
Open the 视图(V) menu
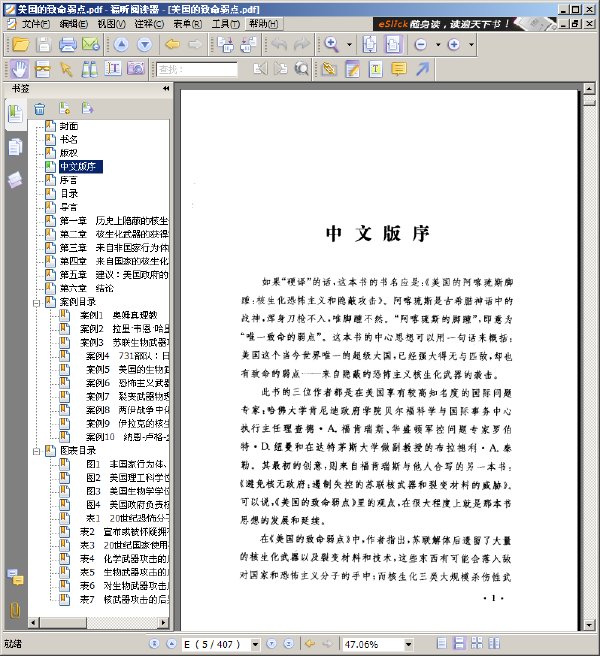(x=111, y=24)
